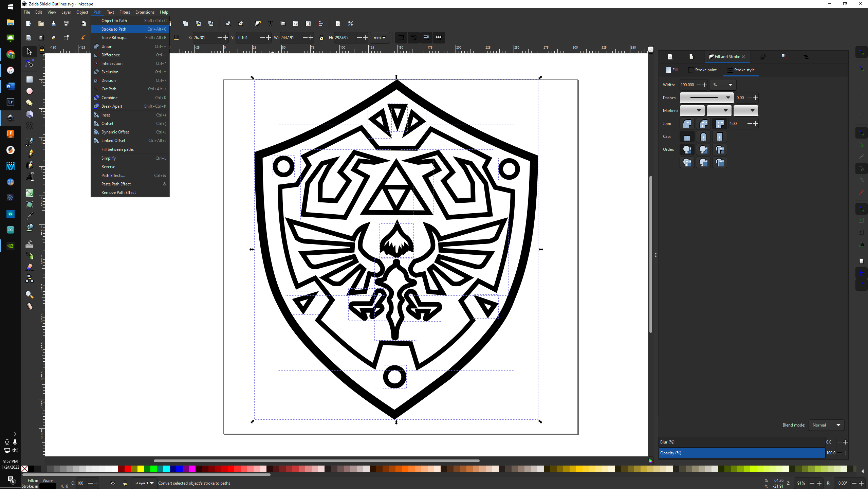Select the Eraser tool

pos(30,267)
